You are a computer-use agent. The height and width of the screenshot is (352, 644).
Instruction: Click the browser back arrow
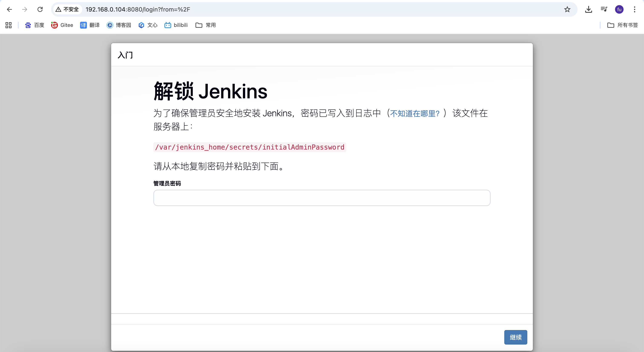click(x=10, y=10)
